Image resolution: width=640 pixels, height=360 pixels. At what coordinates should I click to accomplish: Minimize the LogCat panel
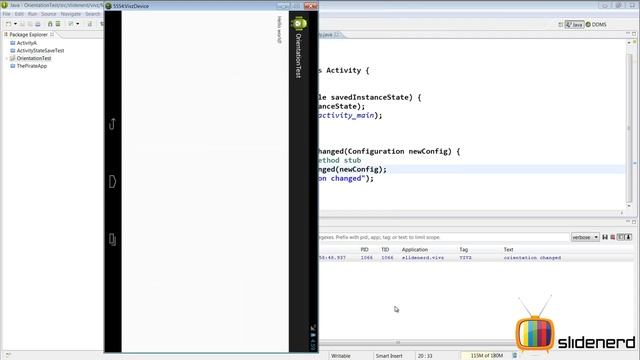628,222
